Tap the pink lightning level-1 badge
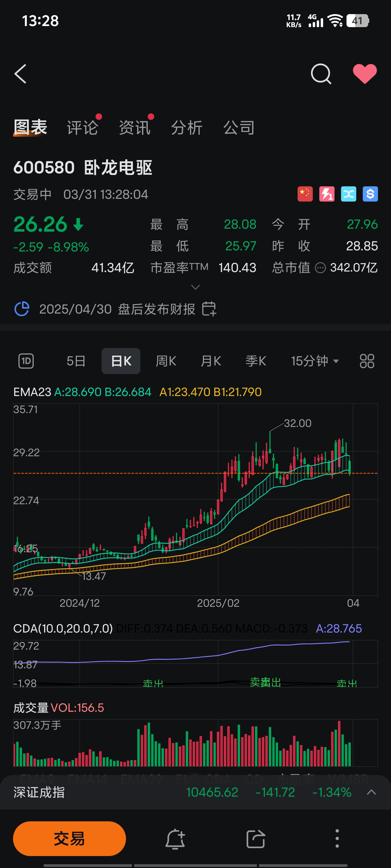 [327, 194]
